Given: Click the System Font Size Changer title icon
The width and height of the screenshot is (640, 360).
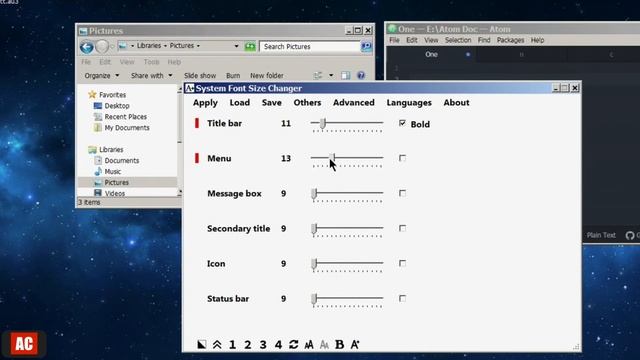Looking at the screenshot, I should [189, 88].
